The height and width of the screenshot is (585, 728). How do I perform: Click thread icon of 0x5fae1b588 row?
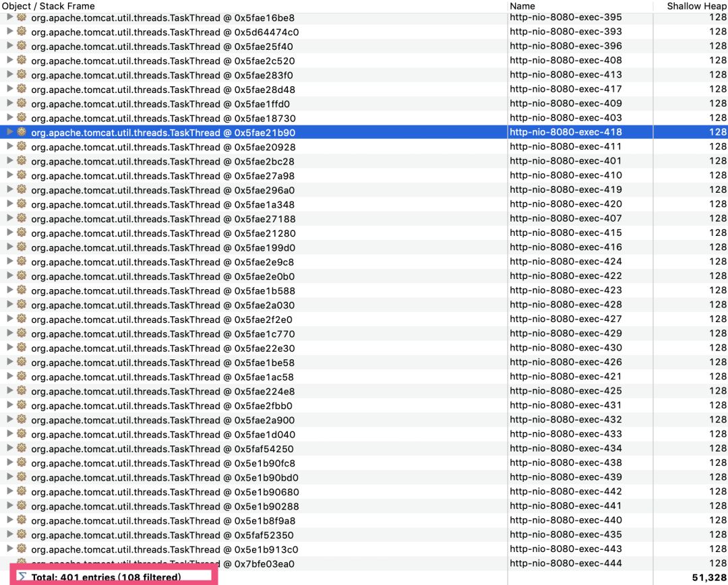[22, 290]
